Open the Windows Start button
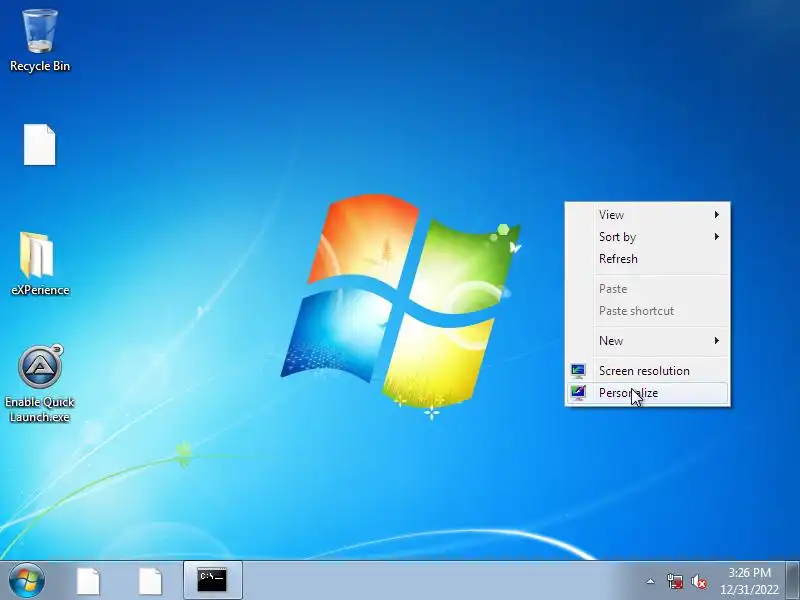800x600 pixels. tap(27, 581)
